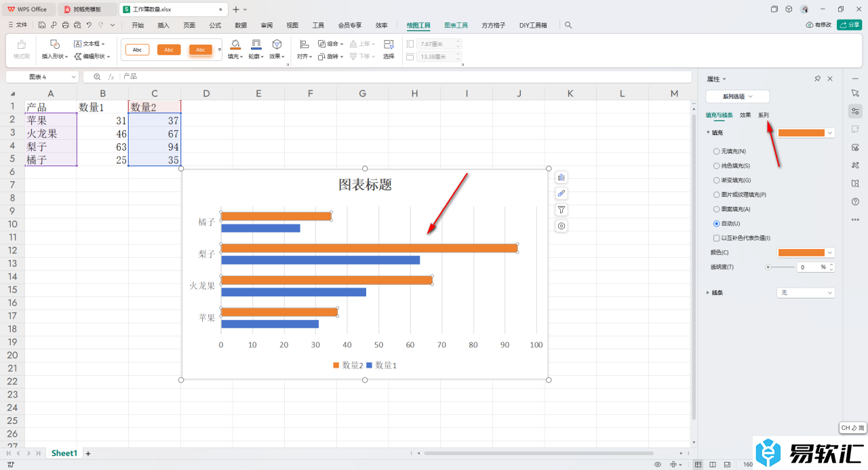Switch to page break preview view
The image size is (868, 470).
tap(712, 465)
